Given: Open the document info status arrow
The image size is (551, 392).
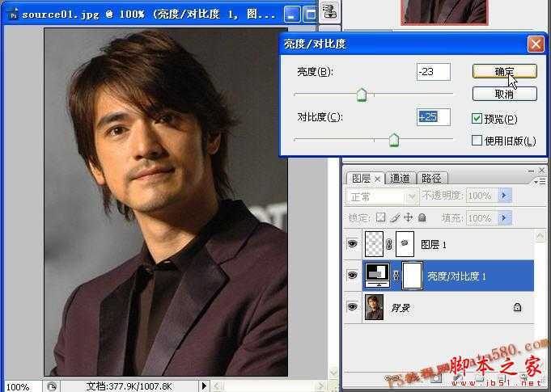Looking at the screenshot, I should [204, 386].
